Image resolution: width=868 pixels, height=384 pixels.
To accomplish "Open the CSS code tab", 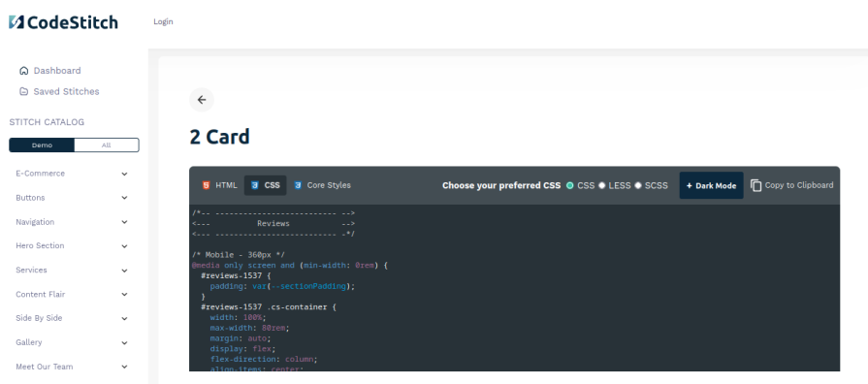I will [x=265, y=185].
